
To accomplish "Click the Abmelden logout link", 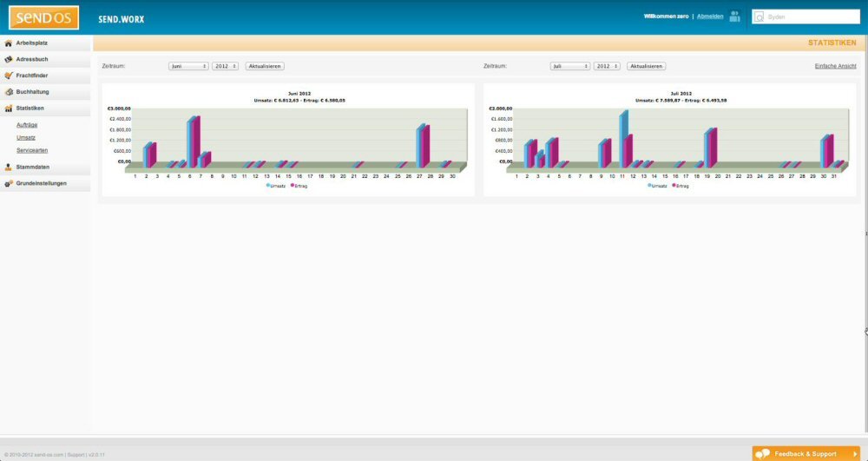I will pos(710,16).
